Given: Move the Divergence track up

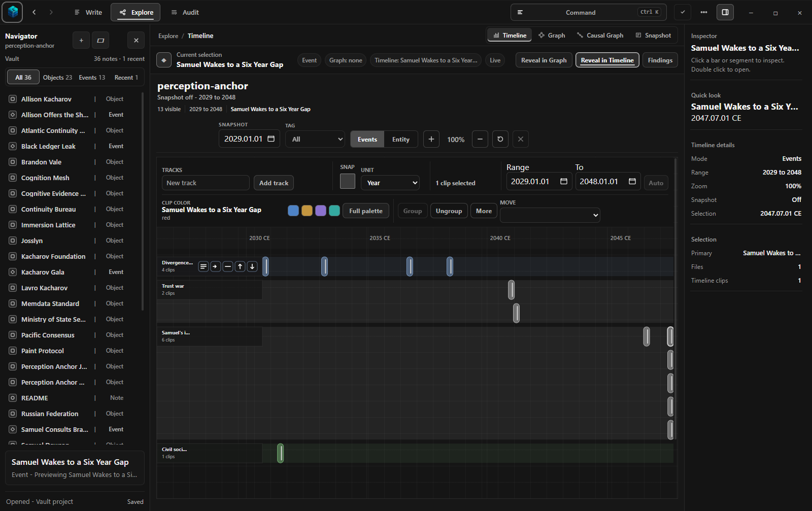Looking at the screenshot, I should tap(240, 266).
